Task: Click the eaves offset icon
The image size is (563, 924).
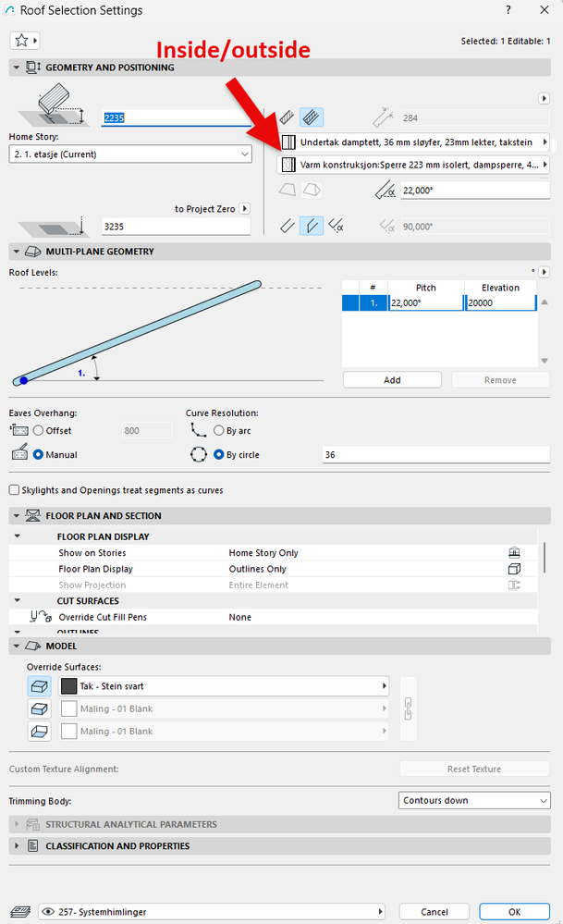Action: click(x=19, y=430)
